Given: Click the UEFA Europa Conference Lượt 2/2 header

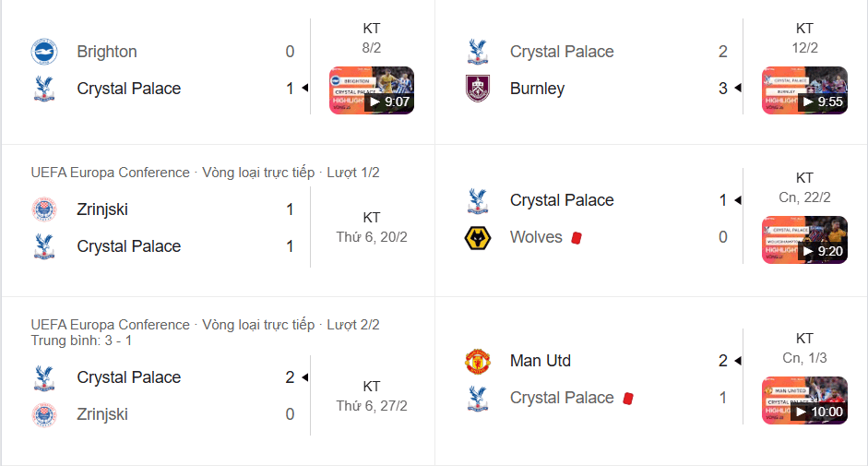Looking at the screenshot, I should click(x=205, y=325).
